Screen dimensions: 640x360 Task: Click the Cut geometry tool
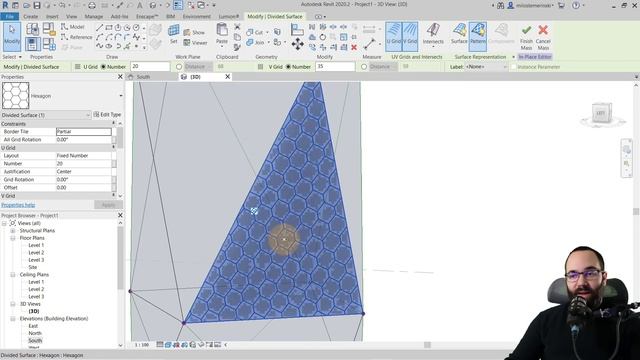click(x=255, y=32)
